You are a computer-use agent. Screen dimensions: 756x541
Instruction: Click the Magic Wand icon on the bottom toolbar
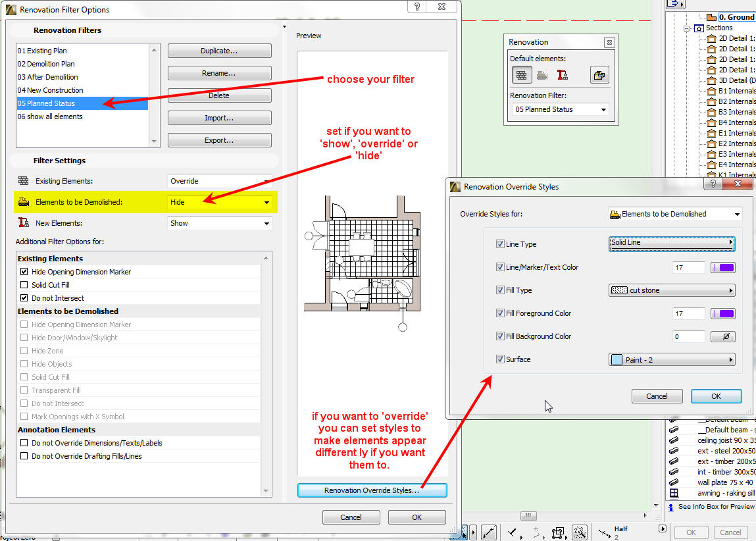(579, 532)
